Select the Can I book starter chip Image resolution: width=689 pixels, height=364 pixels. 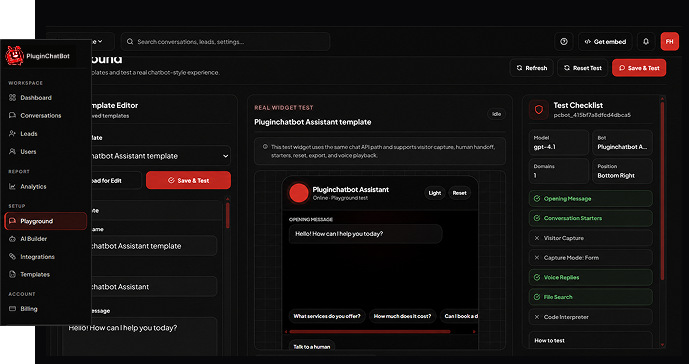[459, 316]
